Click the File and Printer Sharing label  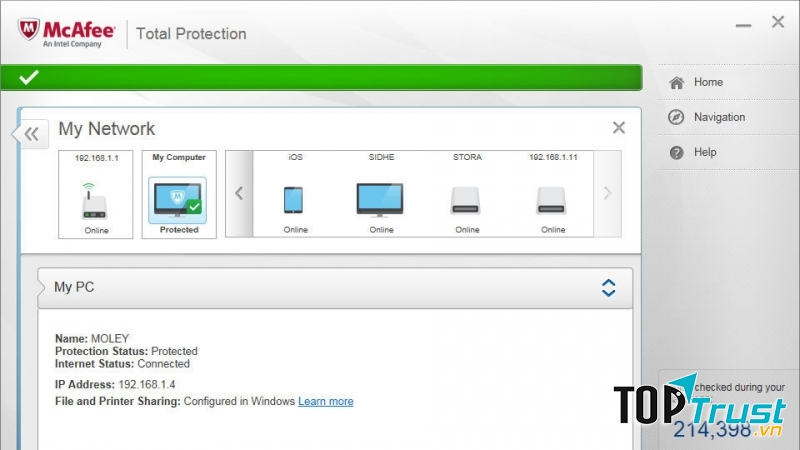118,402
